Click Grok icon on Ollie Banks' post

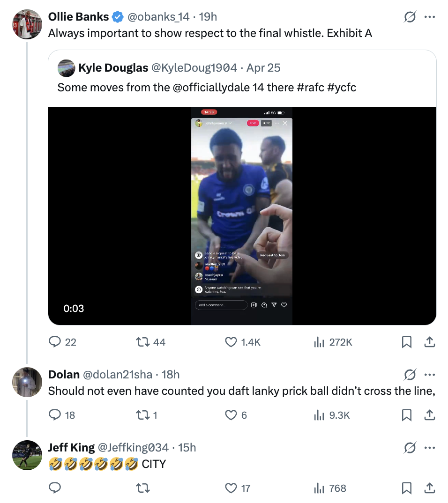[x=410, y=17]
